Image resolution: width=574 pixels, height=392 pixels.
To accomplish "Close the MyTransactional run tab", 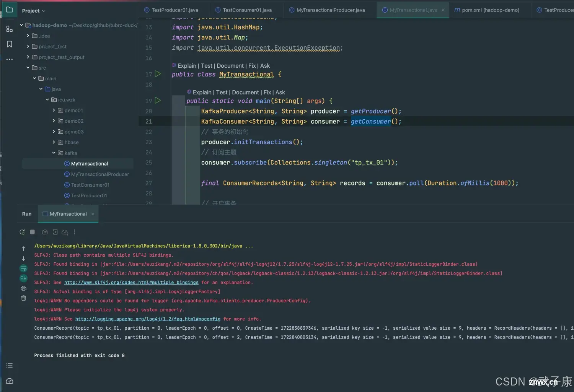I will [x=93, y=214].
